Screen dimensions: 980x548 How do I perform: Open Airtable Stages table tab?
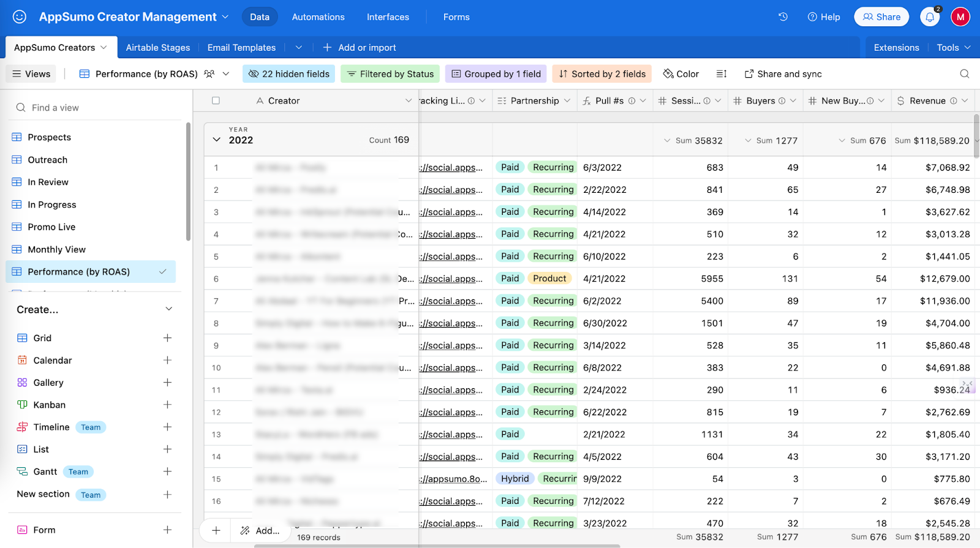point(158,47)
